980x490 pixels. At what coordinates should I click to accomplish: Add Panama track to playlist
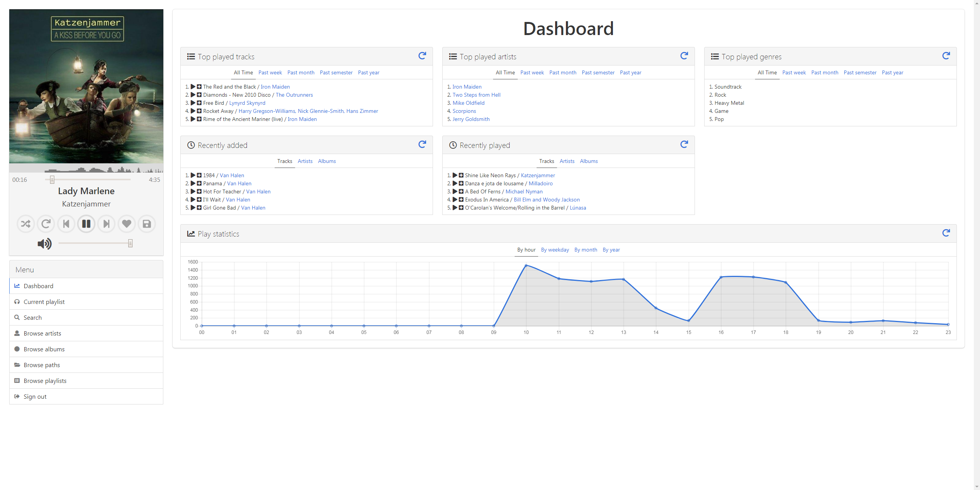(x=199, y=183)
